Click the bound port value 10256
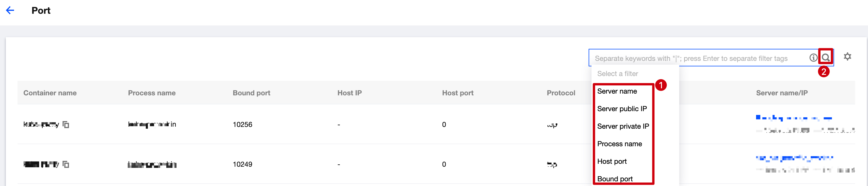Image resolution: width=868 pixels, height=186 pixels. coord(242,125)
